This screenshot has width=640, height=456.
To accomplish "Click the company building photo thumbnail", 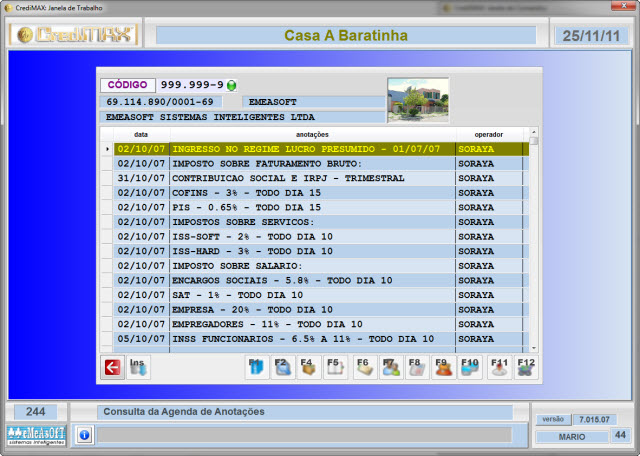I will tap(418, 99).
